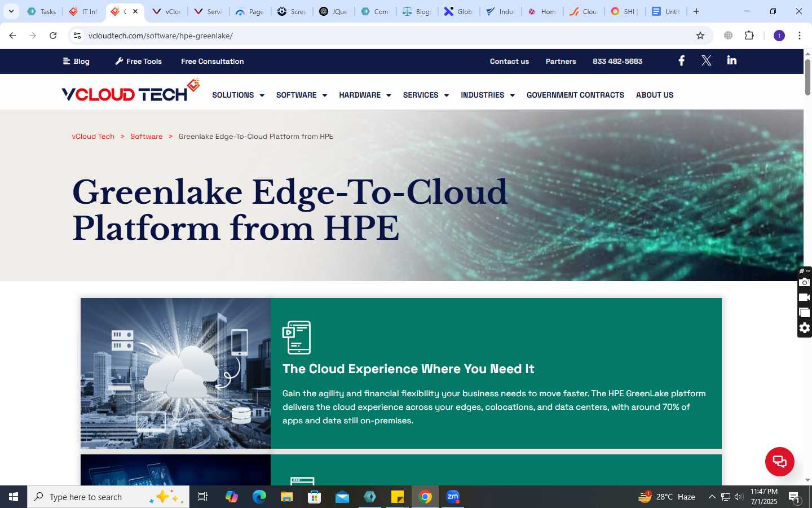
Task: Expand the INDUSTRIES menu
Action: [x=488, y=95]
